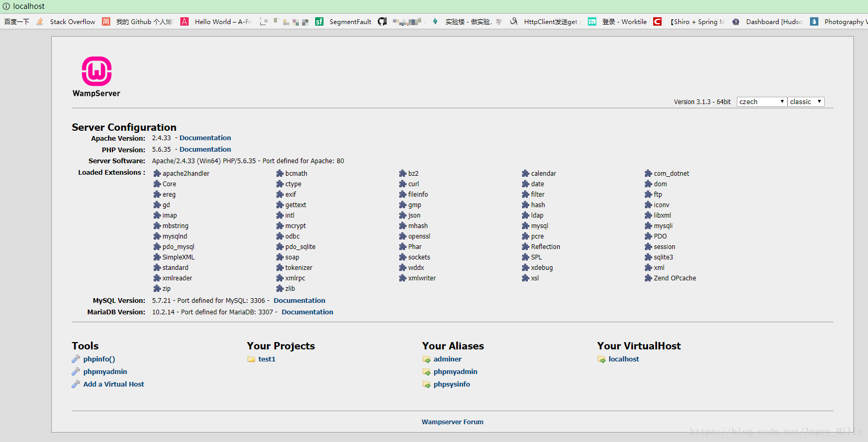Screen dimensions: 868x442
Task: Open PHP Documentation link
Action: click(205, 150)
